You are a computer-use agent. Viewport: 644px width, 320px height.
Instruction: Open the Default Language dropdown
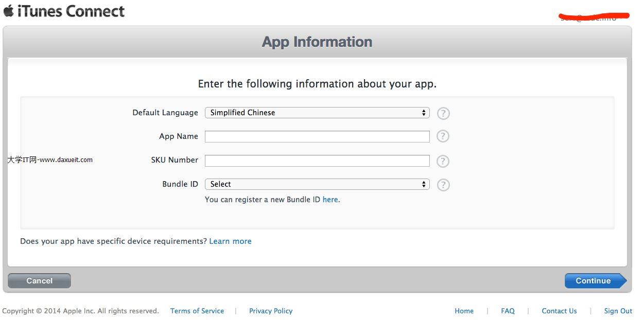click(317, 113)
